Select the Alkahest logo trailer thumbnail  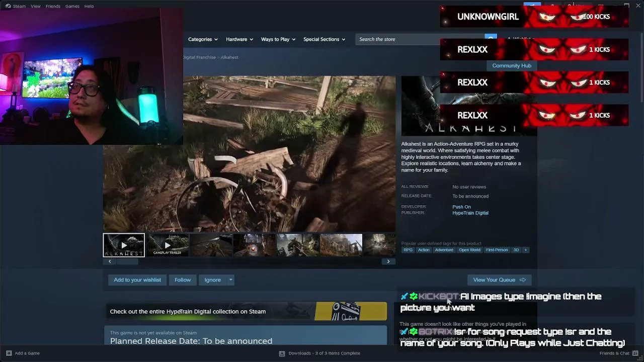124,245
